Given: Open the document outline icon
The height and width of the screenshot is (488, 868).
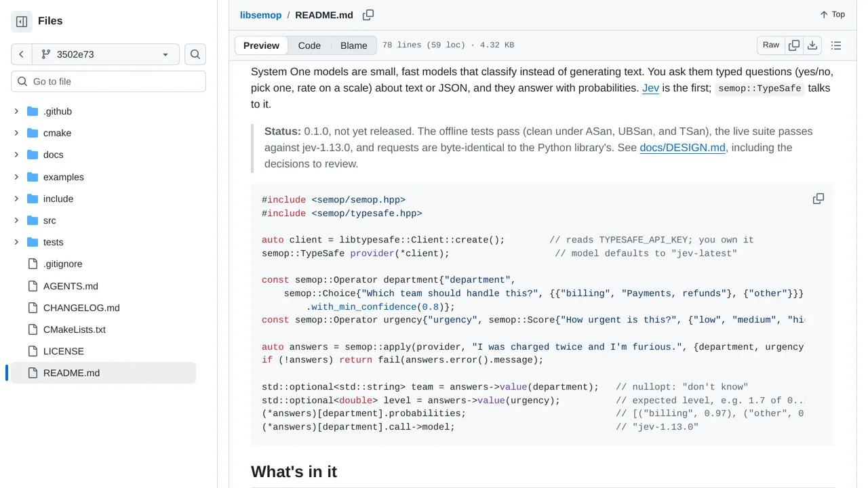Looking at the screenshot, I should [x=836, y=45].
